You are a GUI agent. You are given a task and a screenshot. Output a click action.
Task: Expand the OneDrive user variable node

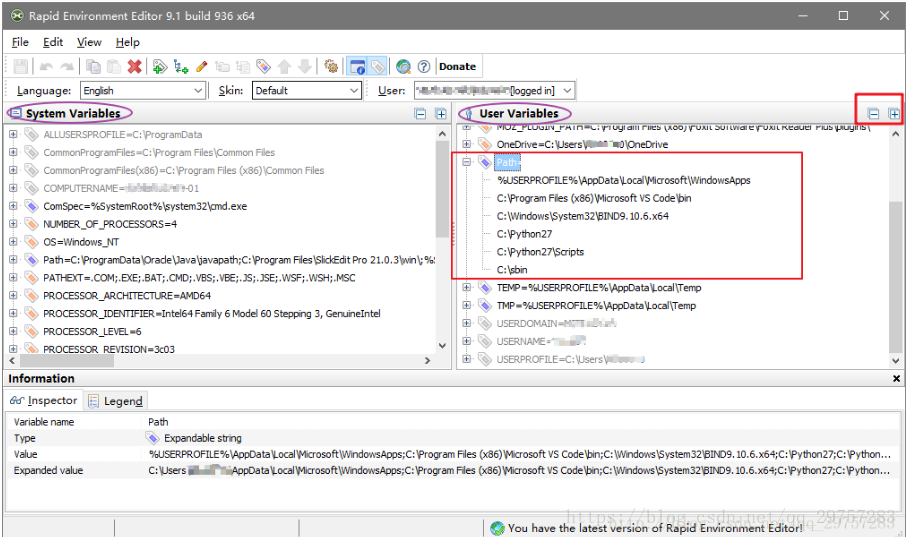466,144
